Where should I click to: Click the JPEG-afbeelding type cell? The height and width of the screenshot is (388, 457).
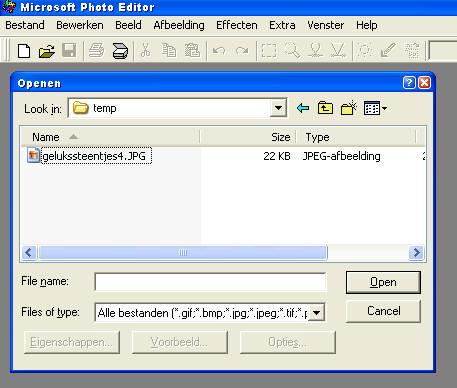[341, 156]
